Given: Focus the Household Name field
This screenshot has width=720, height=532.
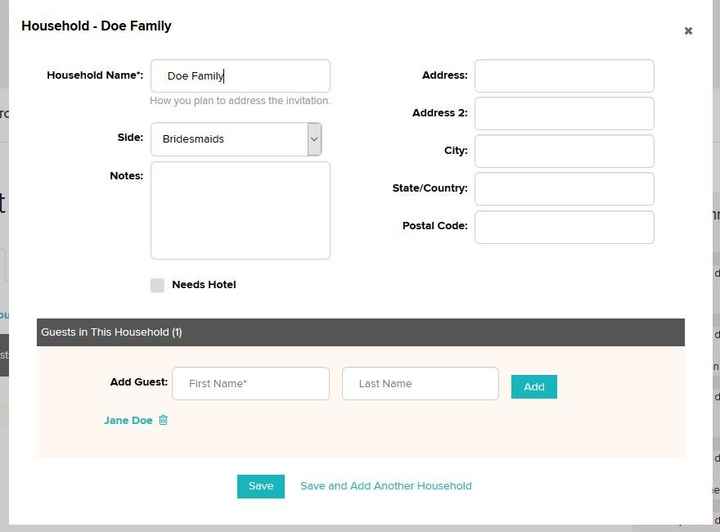Looking at the screenshot, I should (x=240, y=76).
